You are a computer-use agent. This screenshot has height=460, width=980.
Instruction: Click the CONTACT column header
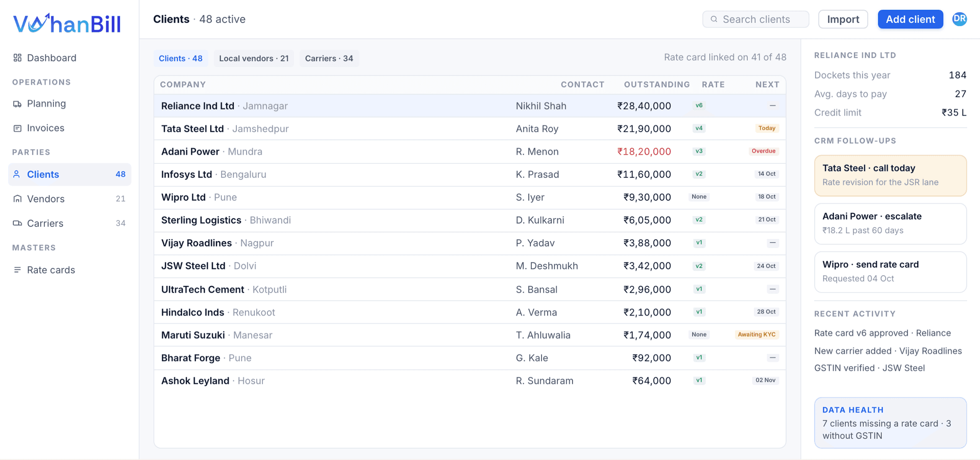pos(582,85)
